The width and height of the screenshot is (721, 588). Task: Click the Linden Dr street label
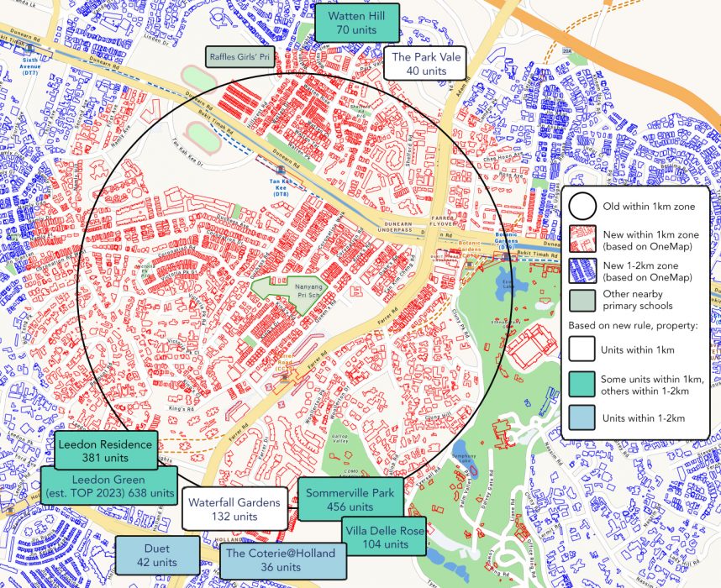(157, 39)
